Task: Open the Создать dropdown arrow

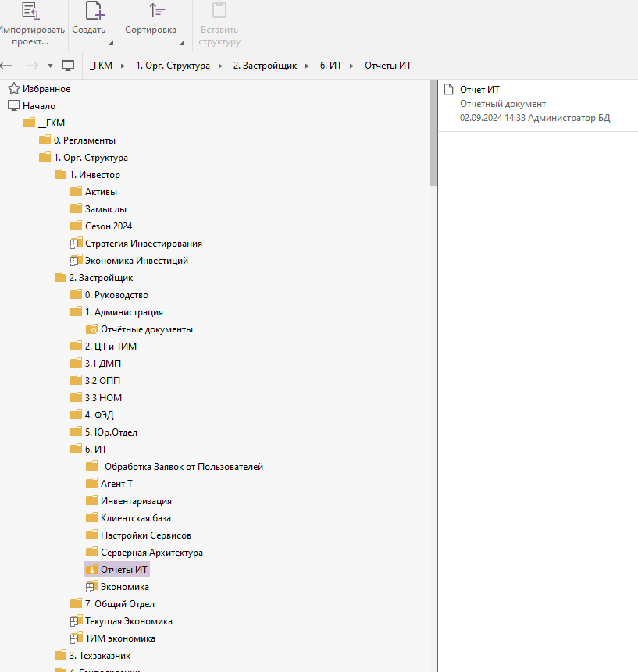Action: click(x=110, y=43)
